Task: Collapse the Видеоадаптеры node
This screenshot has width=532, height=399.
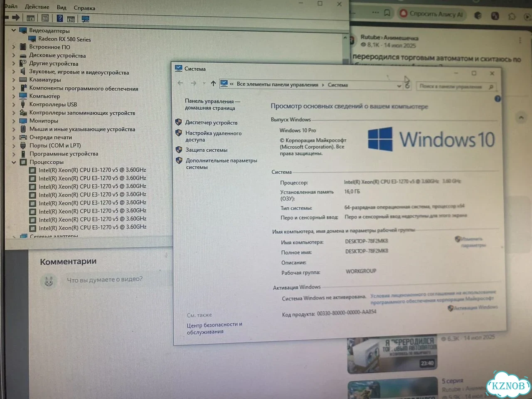Action: [x=14, y=30]
